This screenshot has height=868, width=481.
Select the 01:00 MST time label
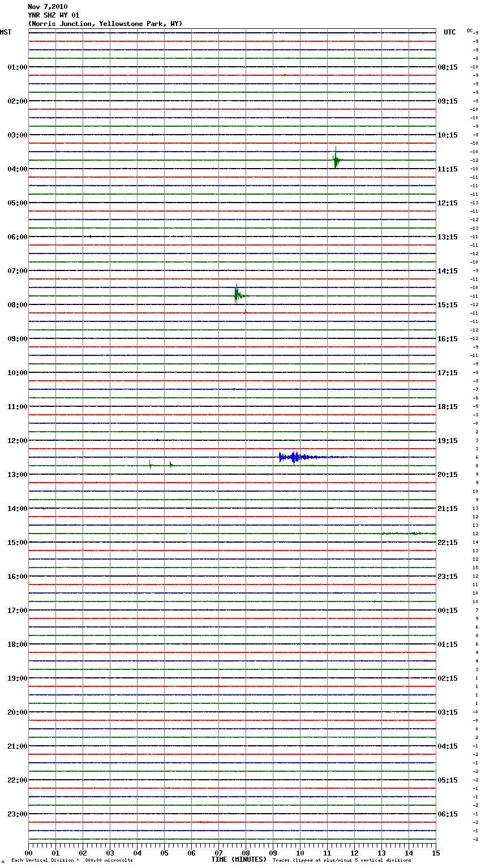pyautogui.click(x=18, y=67)
